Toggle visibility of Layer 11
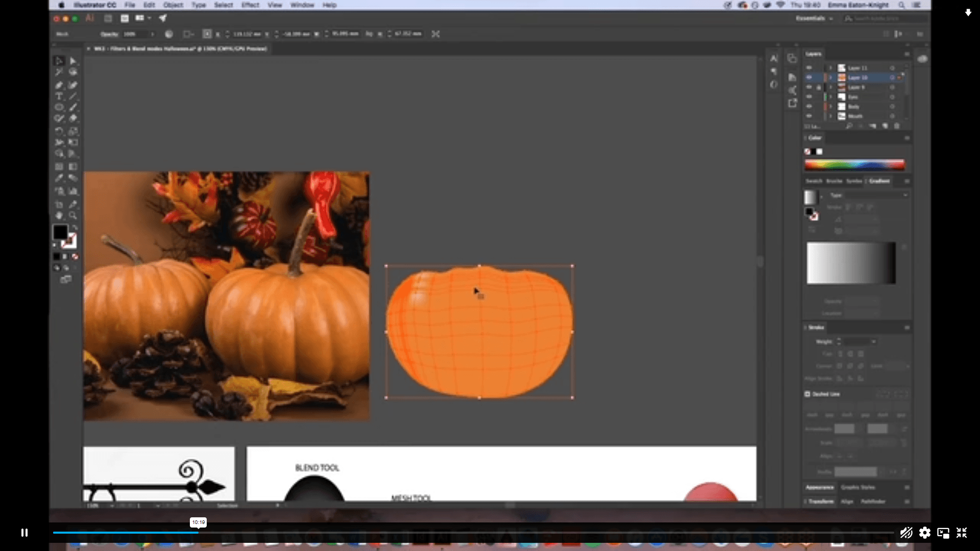 (810, 67)
